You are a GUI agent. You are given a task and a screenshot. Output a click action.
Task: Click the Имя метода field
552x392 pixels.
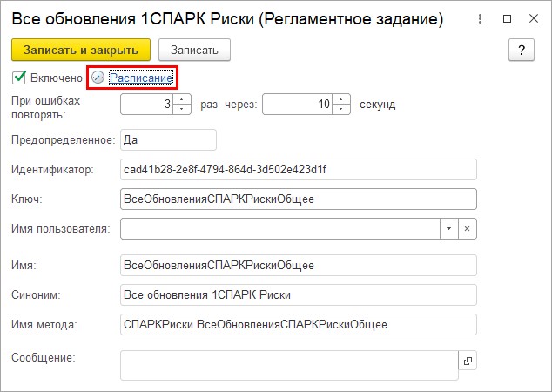tap(299, 324)
